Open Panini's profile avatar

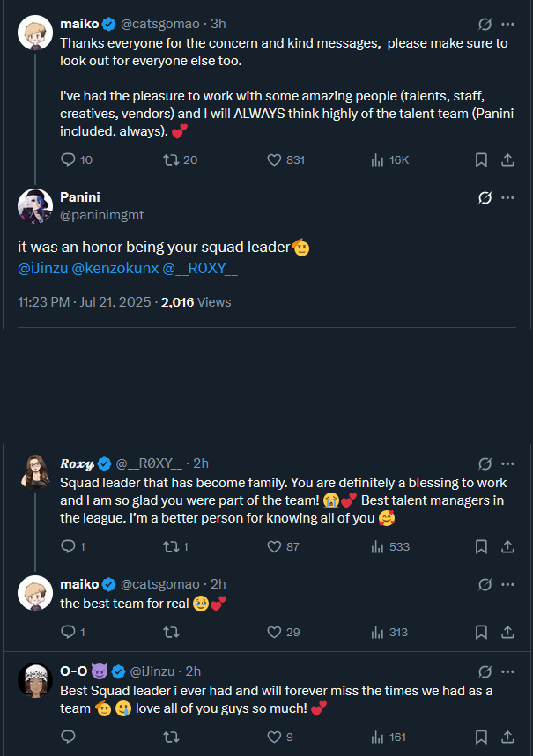click(x=35, y=206)
